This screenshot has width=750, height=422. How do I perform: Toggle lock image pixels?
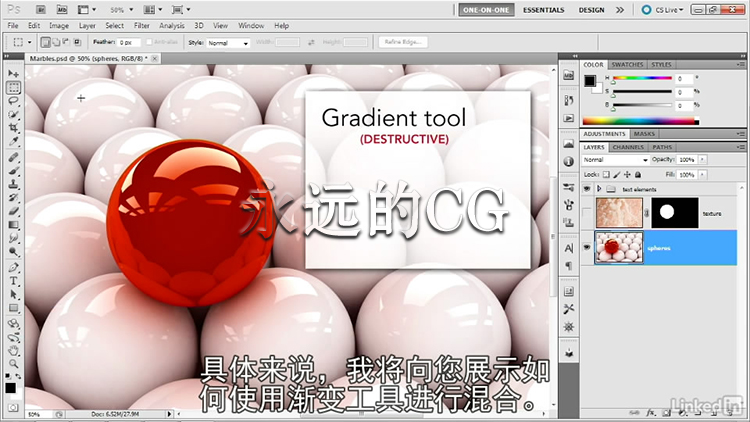coord(617,175)
